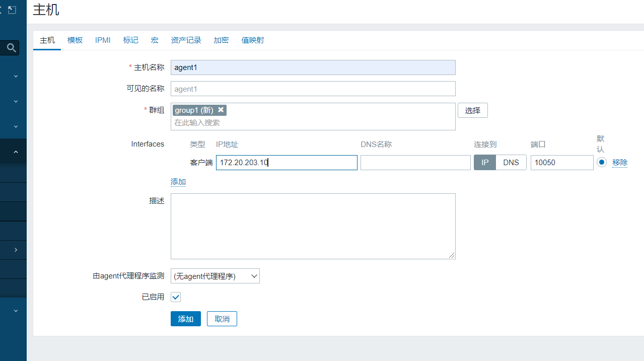Screen dimensions: 644x361
Task: Cancel host creation with 取消 button
Action: pyautogui.click(x=222, y=318)
